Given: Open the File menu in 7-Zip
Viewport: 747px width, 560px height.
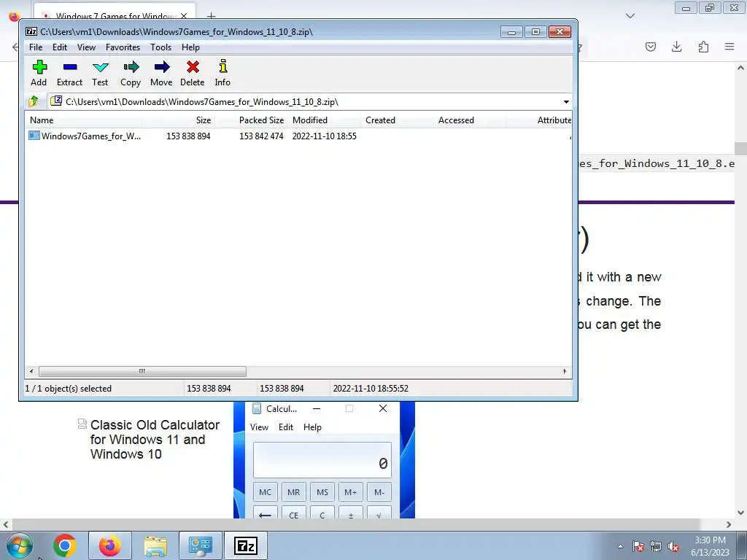Looking at the screenshot, I should pos(36,47).
